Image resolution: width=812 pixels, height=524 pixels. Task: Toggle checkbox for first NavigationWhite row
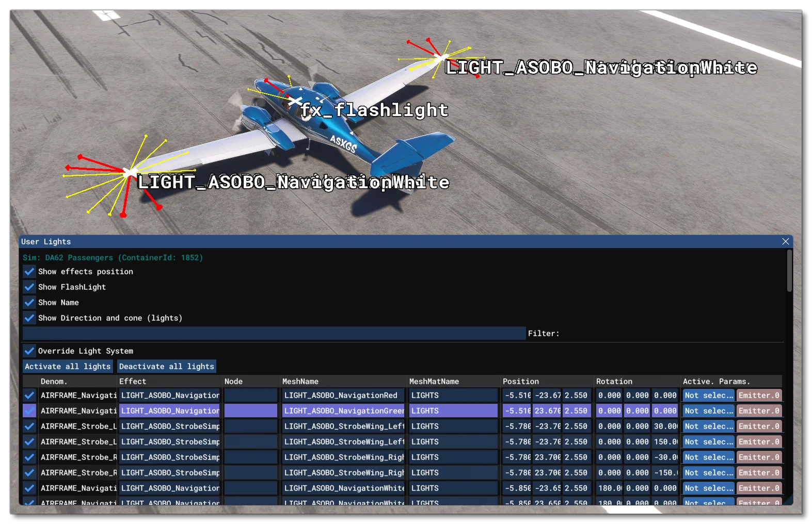tap(29, 488)
